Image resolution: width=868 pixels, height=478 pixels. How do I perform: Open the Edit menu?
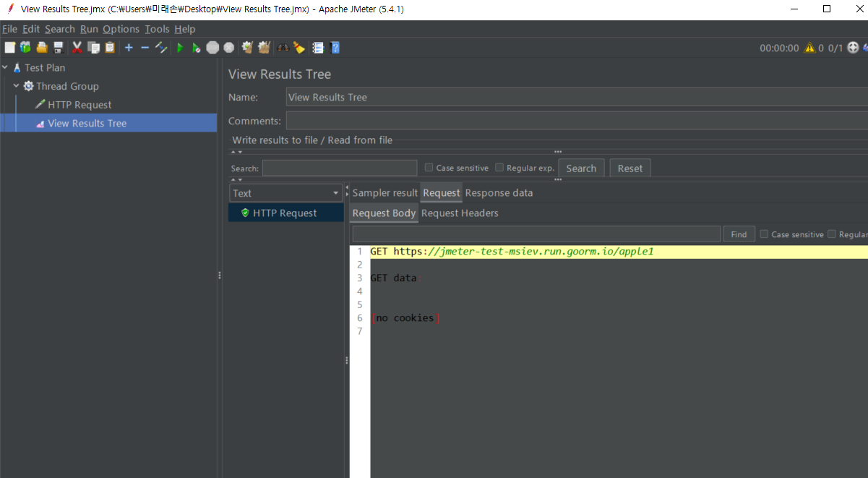31,29
